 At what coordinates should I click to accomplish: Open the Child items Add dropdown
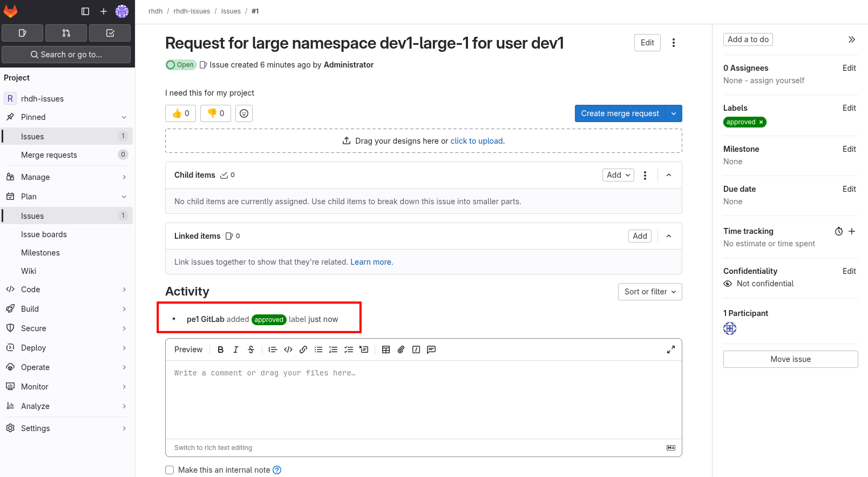coord(618,175)
